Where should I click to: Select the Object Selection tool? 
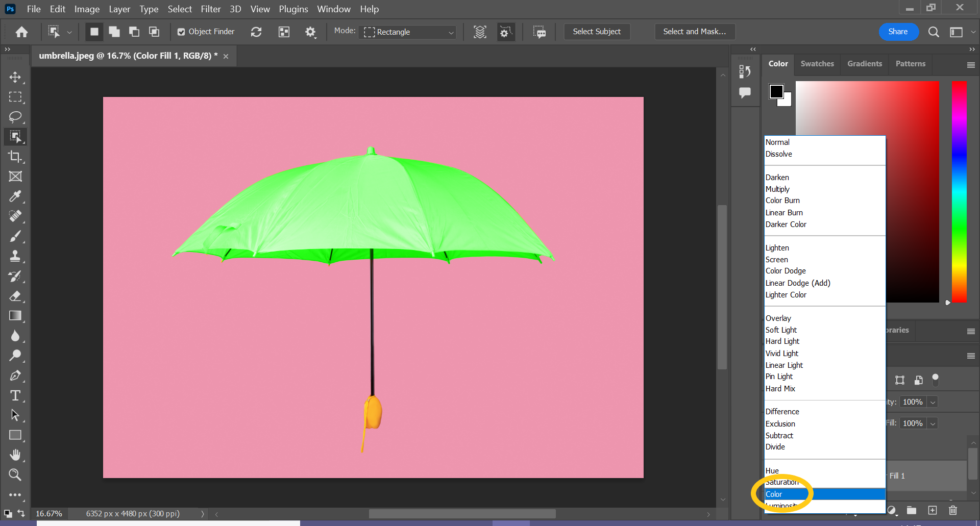(x=15, y=137)
